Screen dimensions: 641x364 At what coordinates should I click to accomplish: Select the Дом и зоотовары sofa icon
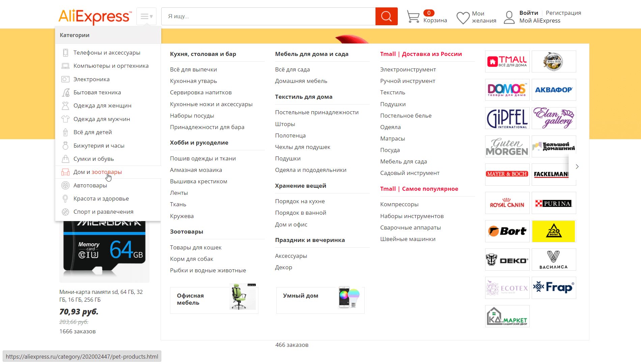point(65,172)
